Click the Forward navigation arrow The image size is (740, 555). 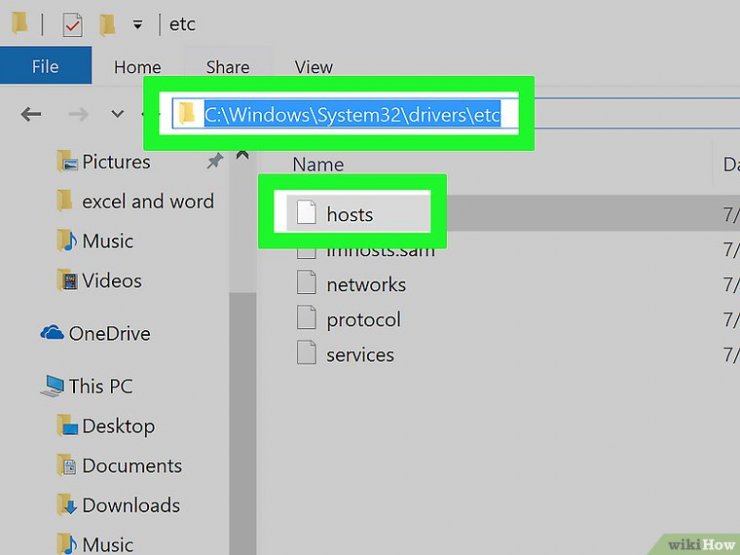click(78, 114)
